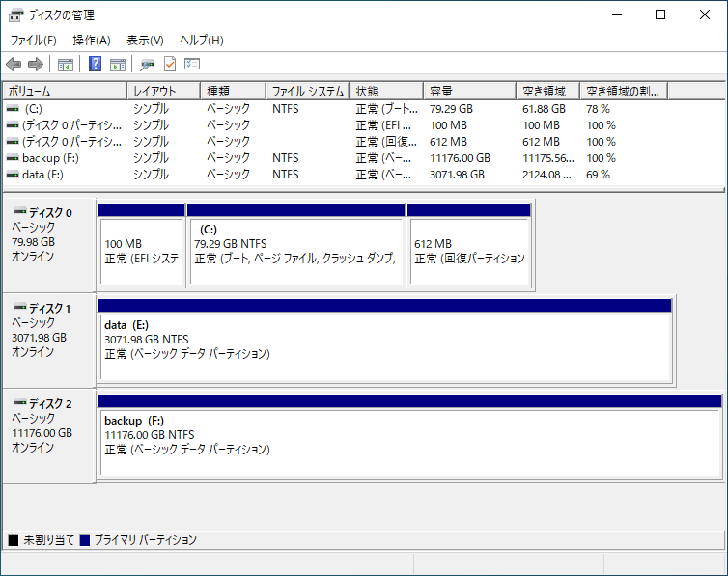Select the data (E:) partition block
Image resolution: width=728 pixels, height=576 pixels.
click(385, 342)
